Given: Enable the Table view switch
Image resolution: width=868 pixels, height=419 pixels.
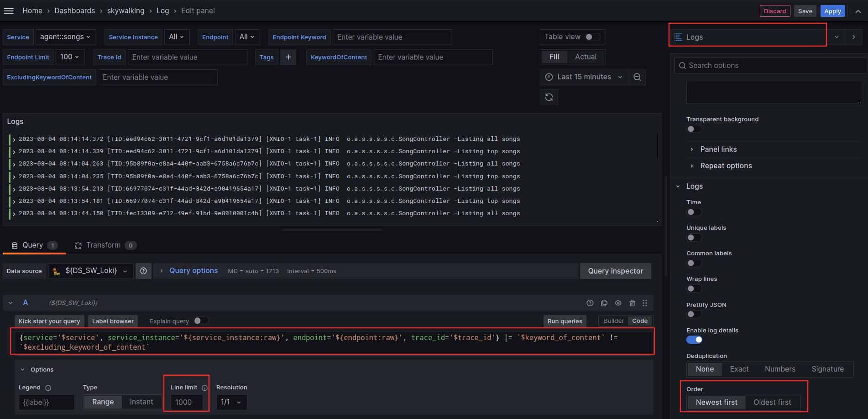Looking at the screenshot, I should [x=592, y=37].
